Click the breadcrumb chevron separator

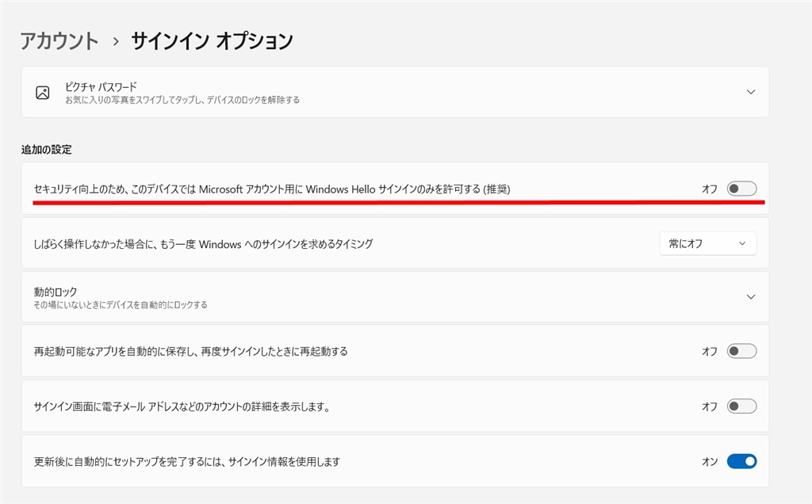[x=115, y=41]
